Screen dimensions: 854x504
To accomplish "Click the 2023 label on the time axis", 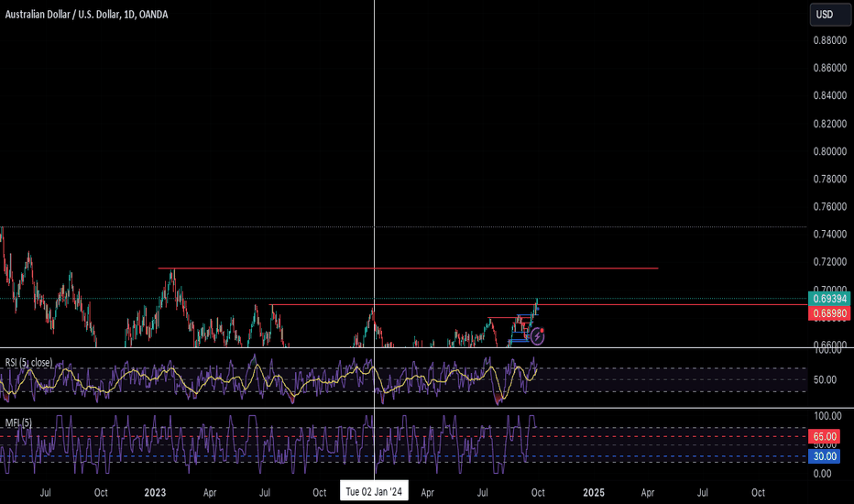I will coord(155,493).
